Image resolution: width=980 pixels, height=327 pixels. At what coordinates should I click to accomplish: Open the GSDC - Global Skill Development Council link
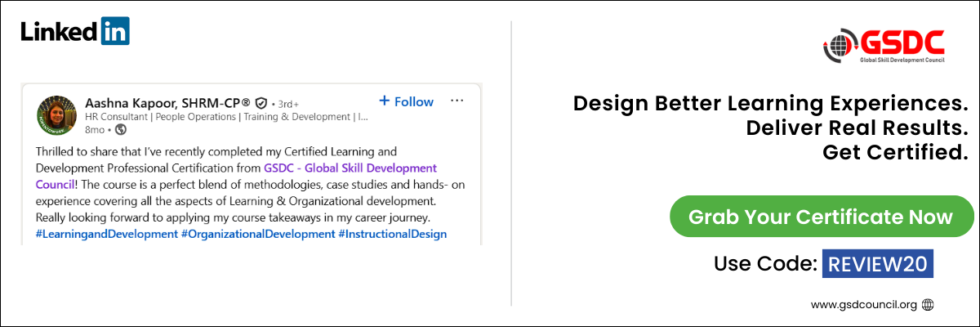pyautogui.click(x=350, y=168)
